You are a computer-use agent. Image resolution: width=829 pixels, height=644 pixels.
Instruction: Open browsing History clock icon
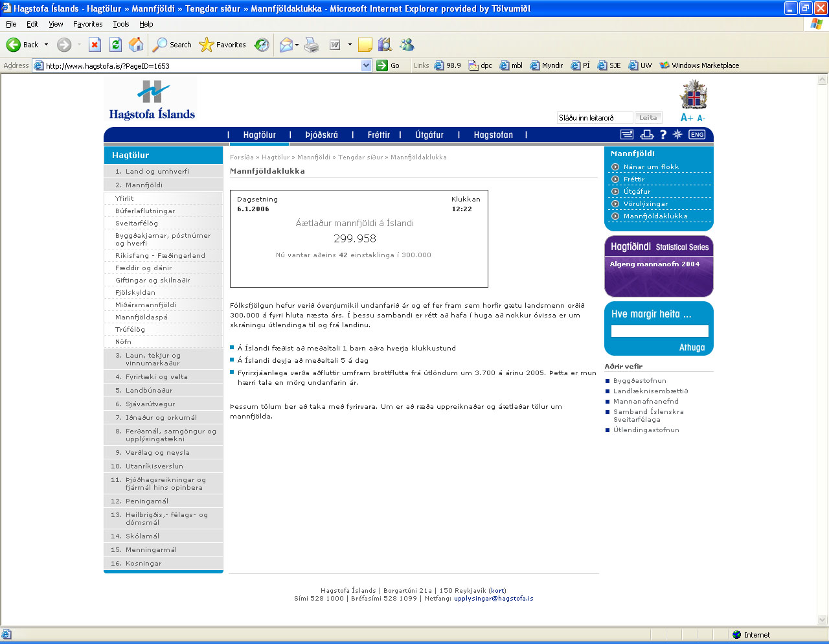pos(262,45)
